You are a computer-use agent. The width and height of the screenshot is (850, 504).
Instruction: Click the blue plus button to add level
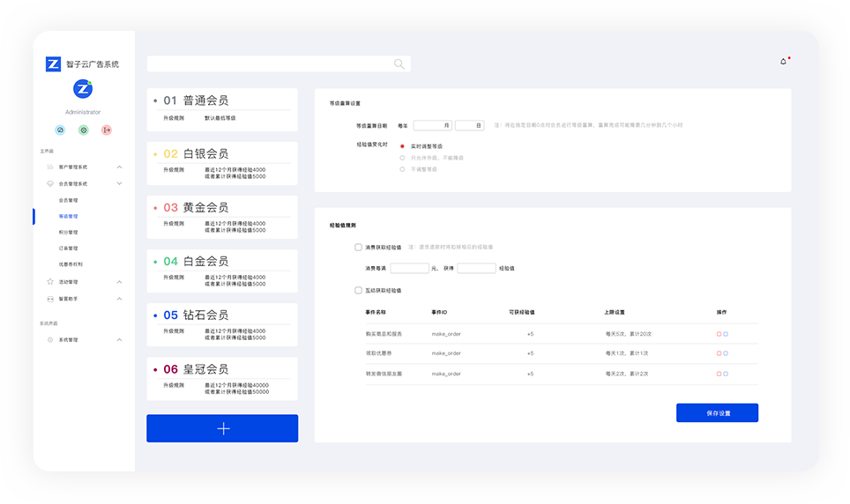[222, 428]
